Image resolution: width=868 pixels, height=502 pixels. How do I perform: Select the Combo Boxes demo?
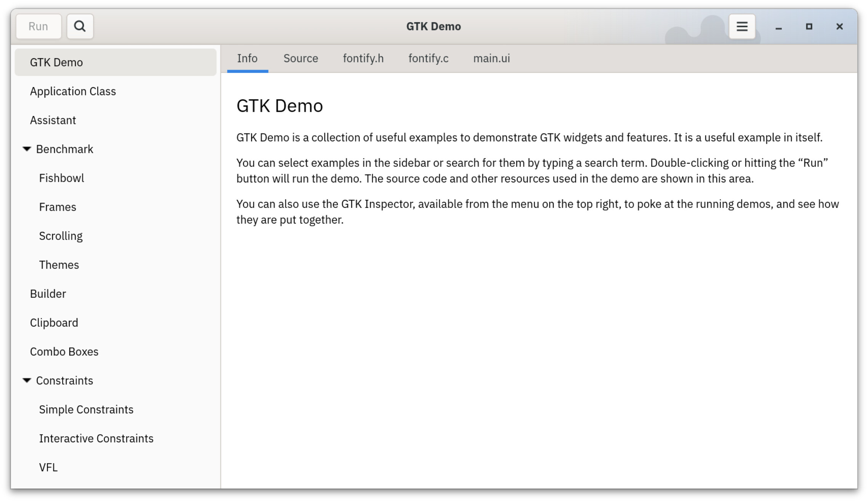click(x=115, y=352)
